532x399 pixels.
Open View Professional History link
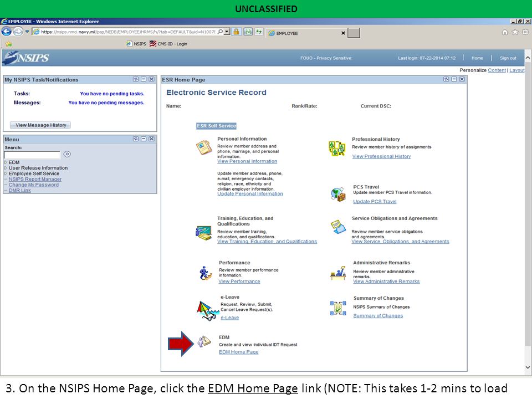(381, 156)
